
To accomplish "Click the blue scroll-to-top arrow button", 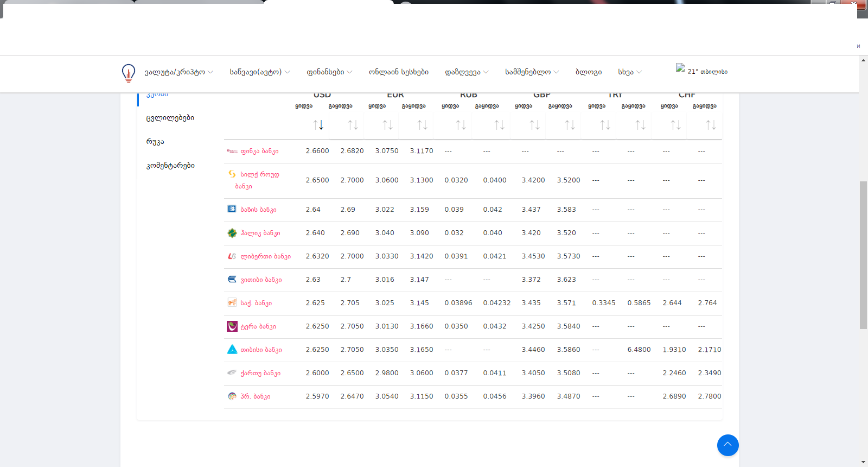I will pos(727,445).
